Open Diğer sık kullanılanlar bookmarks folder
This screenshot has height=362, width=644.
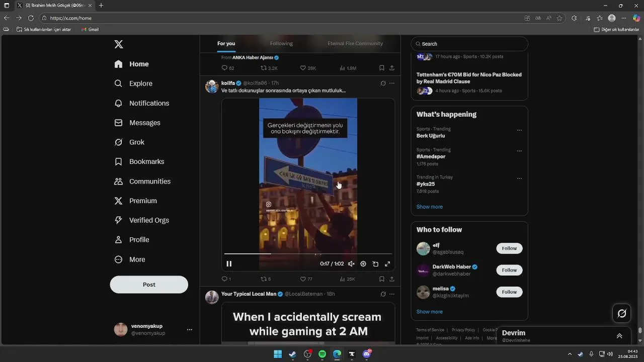click(616, 30)
